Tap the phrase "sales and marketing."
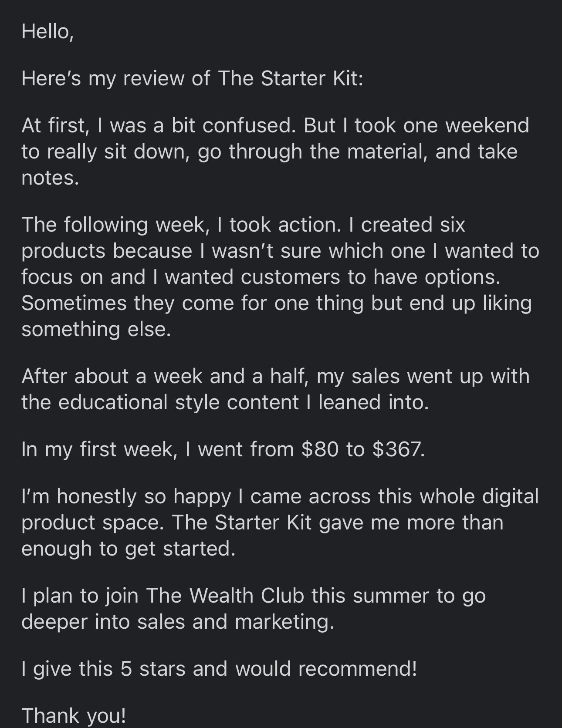562x728 pixels. [236, 622]
